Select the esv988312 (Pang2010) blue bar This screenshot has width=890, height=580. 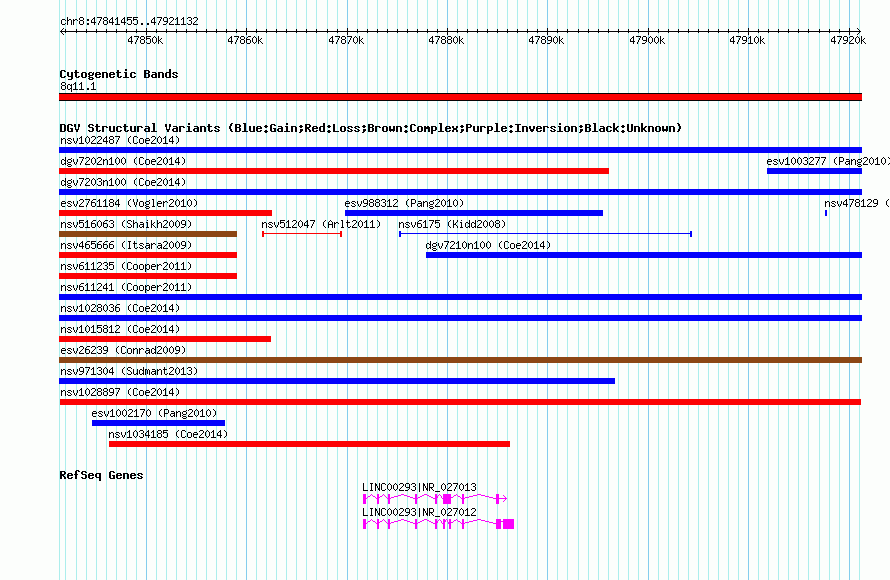pyautogui.click(x=474, y=213)
